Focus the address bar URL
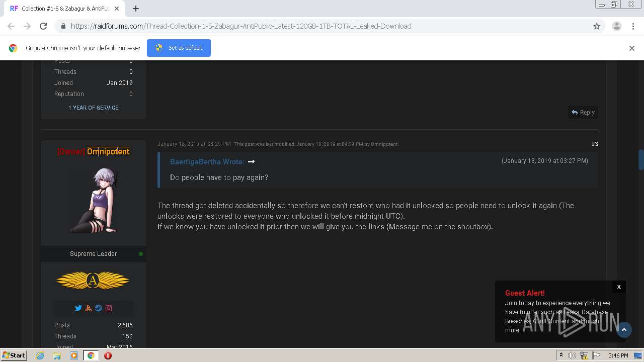Image resolution: width=644 pixels, height=362 pixels. 241,26
